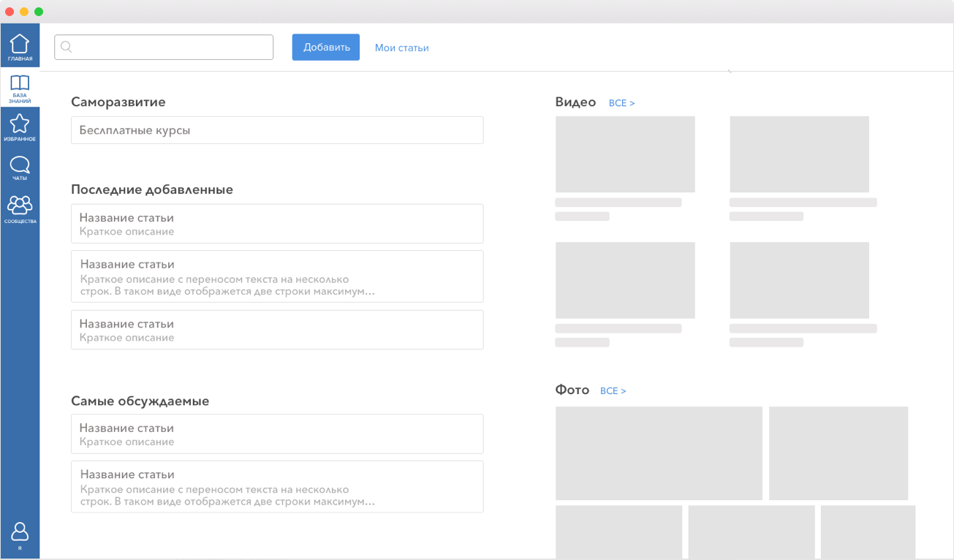The image size is (954, 560).
Task: Show all videos via ВСЕ > next to Видео
Action: coord(622,104)
